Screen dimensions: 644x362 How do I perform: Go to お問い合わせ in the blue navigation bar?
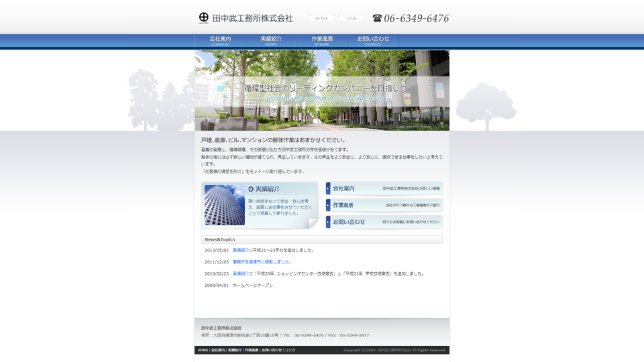tap(373, 41)
